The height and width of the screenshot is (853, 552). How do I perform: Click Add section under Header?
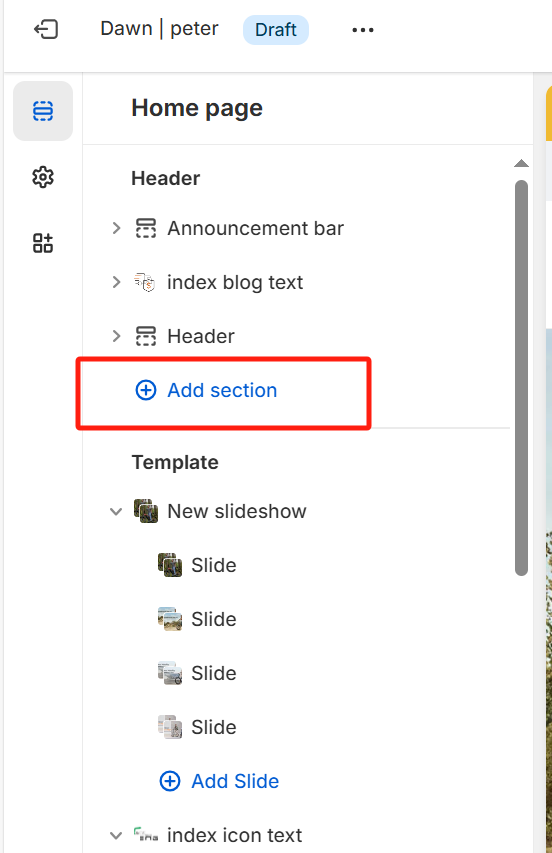(x=206, y=390)
